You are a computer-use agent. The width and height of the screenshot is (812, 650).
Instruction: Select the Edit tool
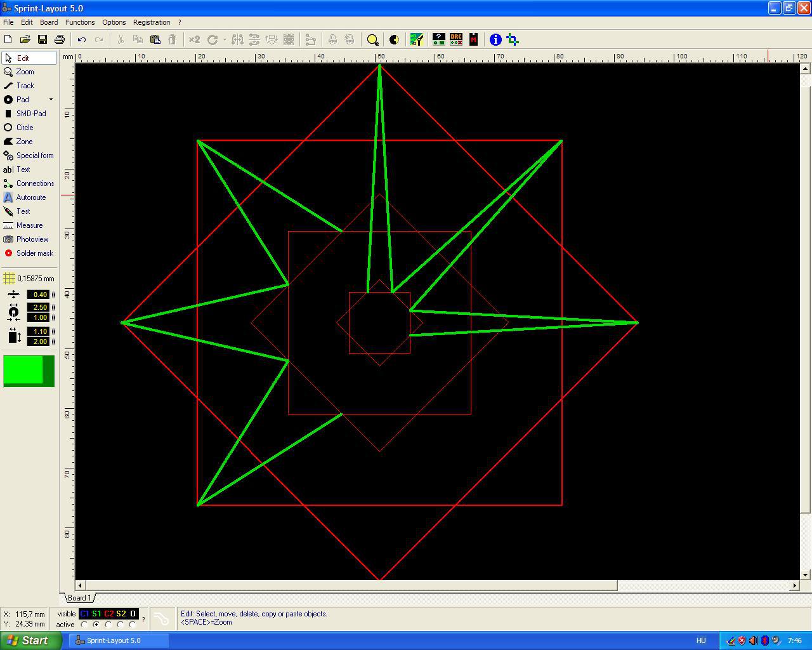pos(29,58)
